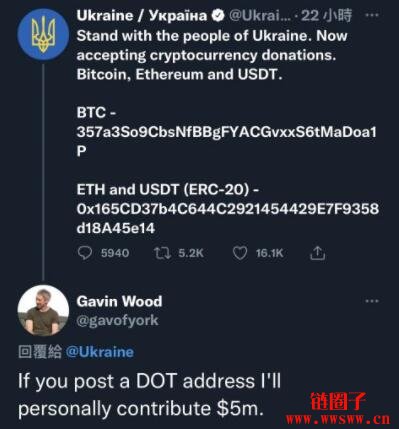The height and width of the screenshot is (429, 399).
Task: View the 5.2K retweets count
Action: [191, 253]
